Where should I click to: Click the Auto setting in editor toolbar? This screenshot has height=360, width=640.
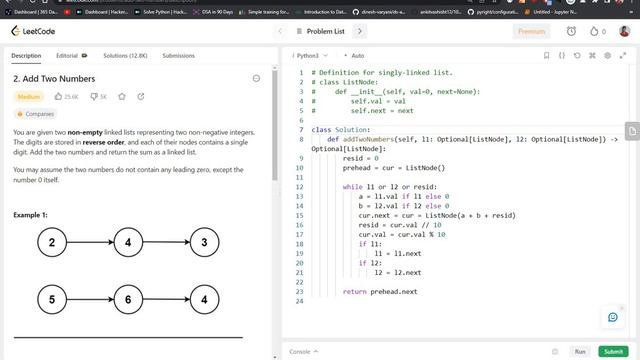pyautogui.click(x=354, y=56)
